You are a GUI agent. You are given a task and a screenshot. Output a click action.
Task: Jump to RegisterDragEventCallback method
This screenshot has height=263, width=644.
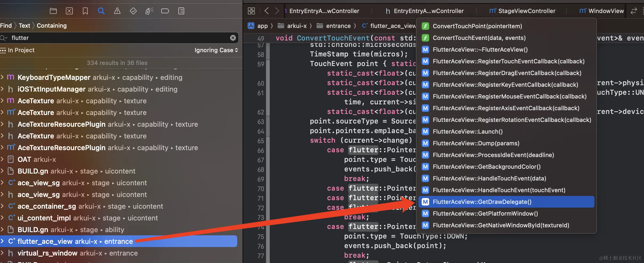click(506, 73)
